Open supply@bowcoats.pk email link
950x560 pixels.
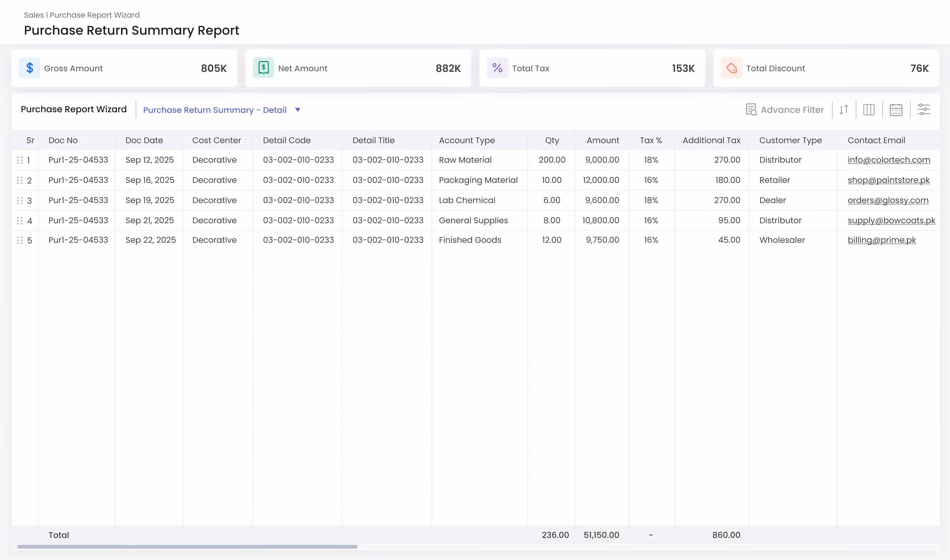(x=891, y=220)
